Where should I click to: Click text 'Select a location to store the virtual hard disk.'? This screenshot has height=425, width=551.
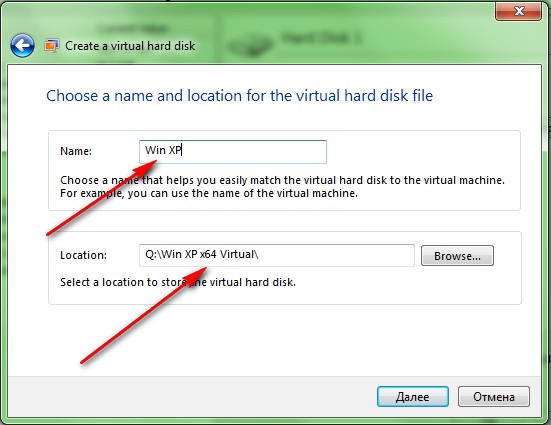[x=178, y=282]
